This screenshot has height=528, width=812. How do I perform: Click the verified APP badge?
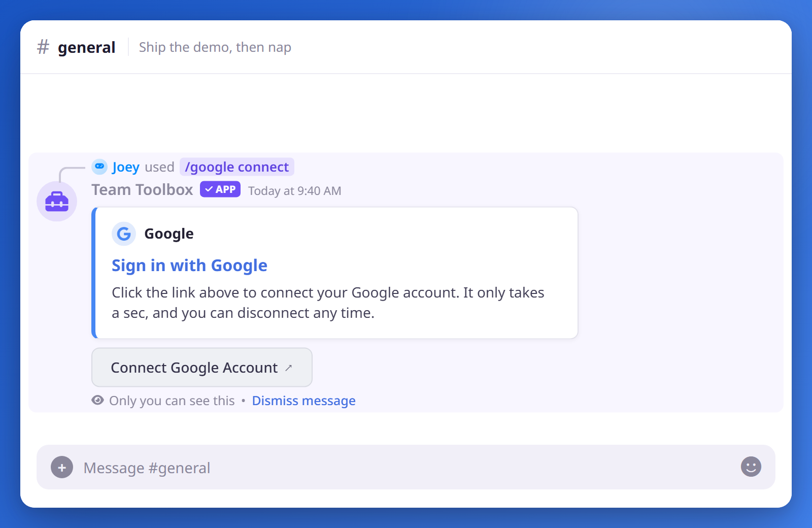pyautogui.click(x=220, y=189)
